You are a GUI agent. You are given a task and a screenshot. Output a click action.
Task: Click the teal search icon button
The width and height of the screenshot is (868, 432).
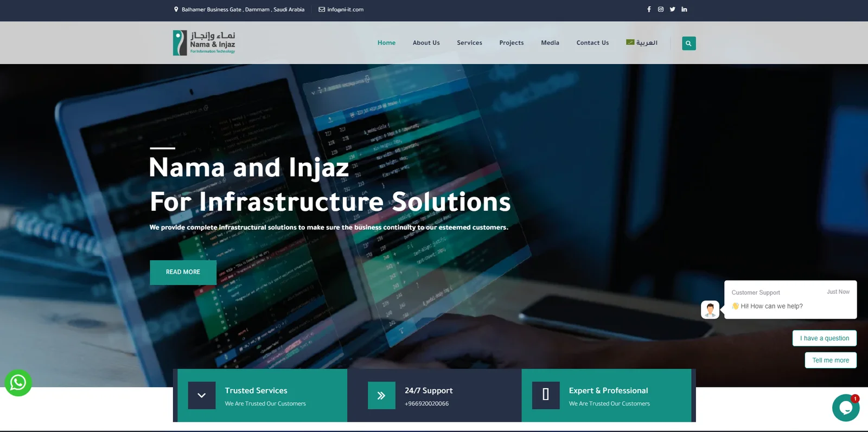[688, 43]
